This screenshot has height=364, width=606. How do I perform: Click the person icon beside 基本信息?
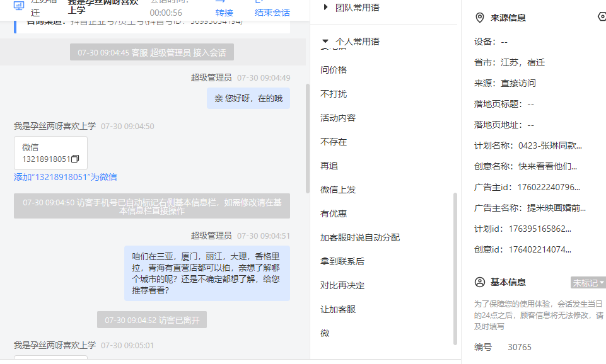pyautogui.click(x=480, y=282)
